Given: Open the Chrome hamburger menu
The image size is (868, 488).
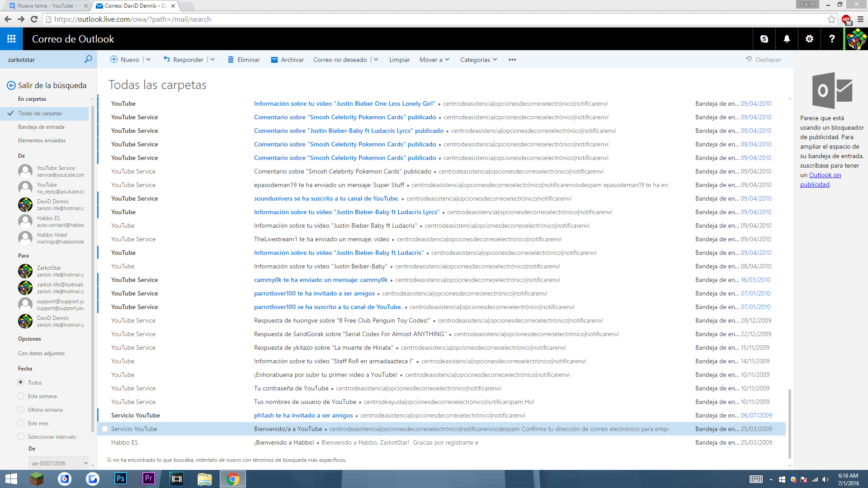Looking at the screenshot, I should [860, 19].
